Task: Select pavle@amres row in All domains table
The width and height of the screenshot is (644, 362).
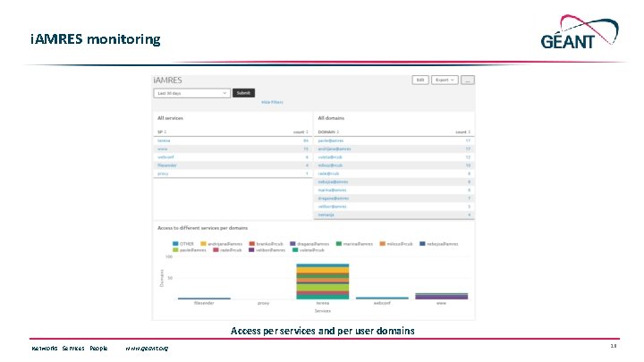Action: coord(394,141)
